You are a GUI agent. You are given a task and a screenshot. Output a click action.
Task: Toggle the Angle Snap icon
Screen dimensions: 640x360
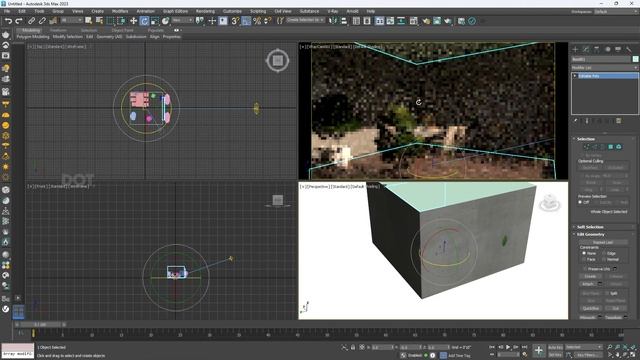[x=246, y=21]
